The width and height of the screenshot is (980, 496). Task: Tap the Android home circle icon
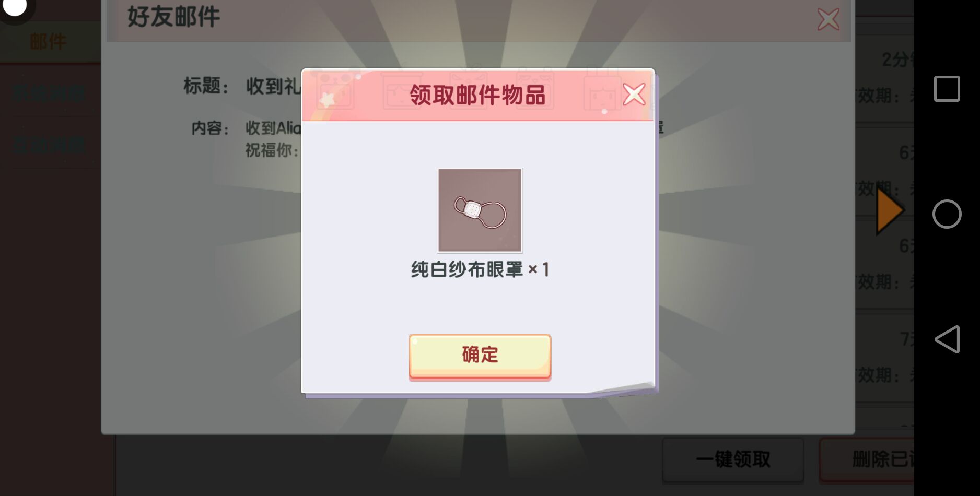947,214
